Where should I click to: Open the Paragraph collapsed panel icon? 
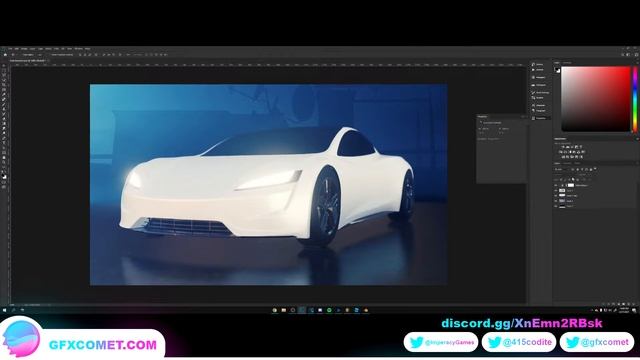533,111
